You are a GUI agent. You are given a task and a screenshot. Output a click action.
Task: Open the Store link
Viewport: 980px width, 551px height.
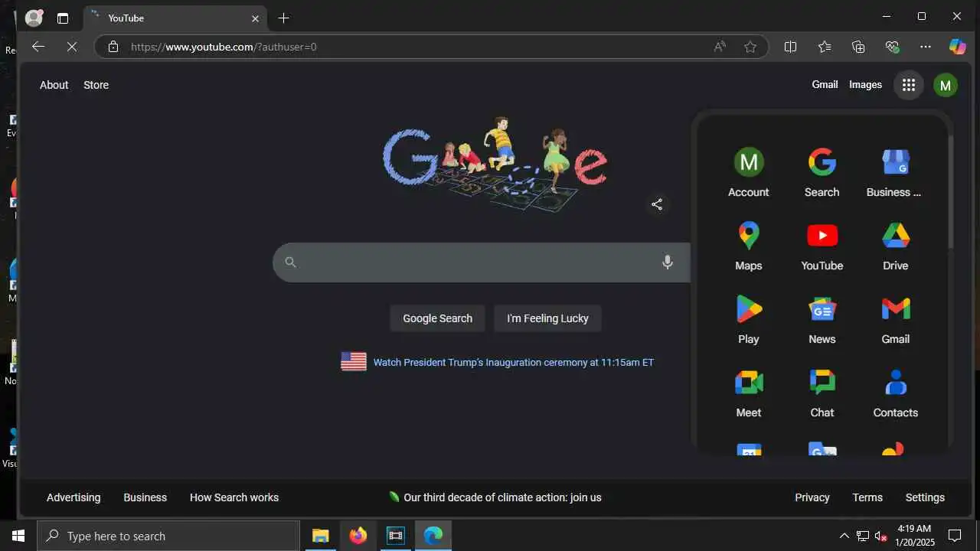[x=96, y=85]
